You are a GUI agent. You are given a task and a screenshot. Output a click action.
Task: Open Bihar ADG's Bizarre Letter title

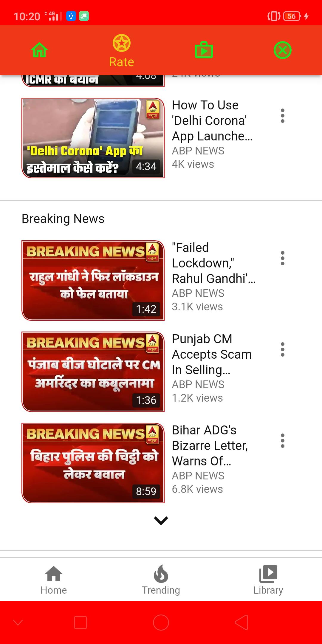pos(210,446)
